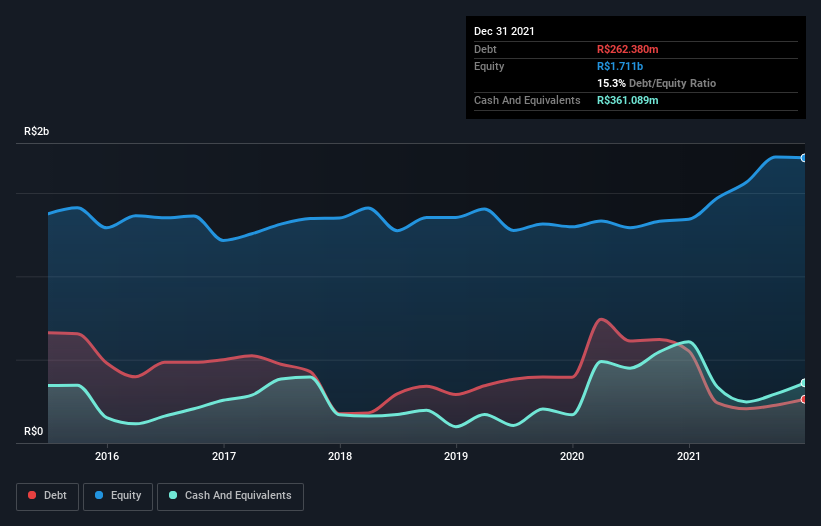Click the Debt label in tooltip

pos(485,49)
